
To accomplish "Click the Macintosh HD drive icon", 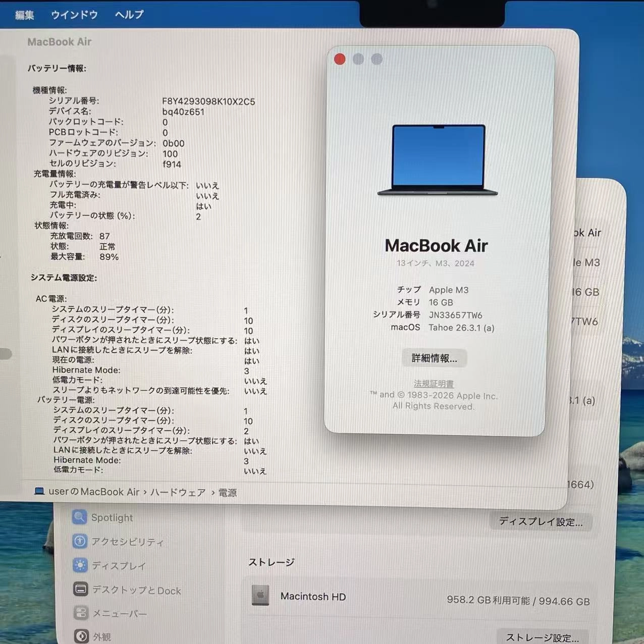I will tap(260, 596).
